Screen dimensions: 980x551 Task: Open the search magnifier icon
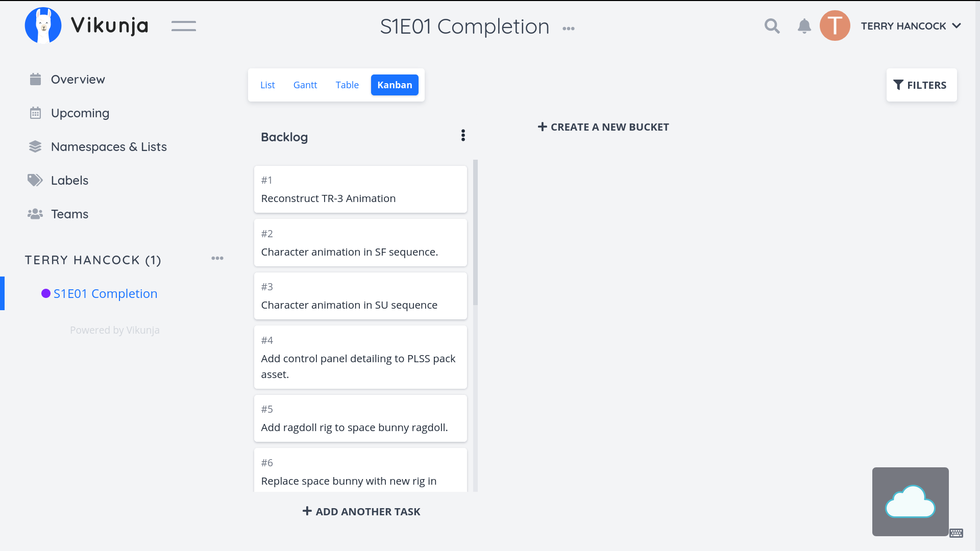point(772,26)
